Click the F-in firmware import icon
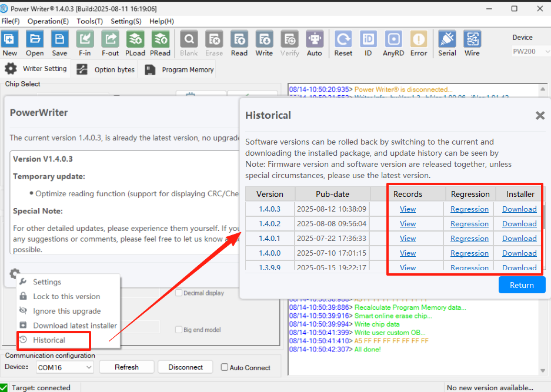 point(85,43)
